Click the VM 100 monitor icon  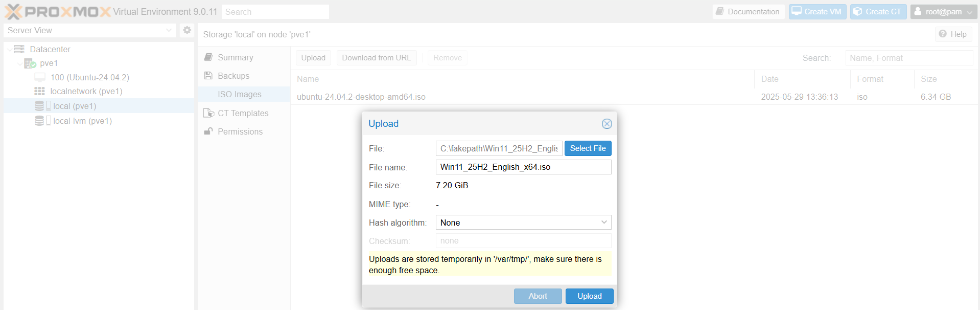(x=40, y=77)
